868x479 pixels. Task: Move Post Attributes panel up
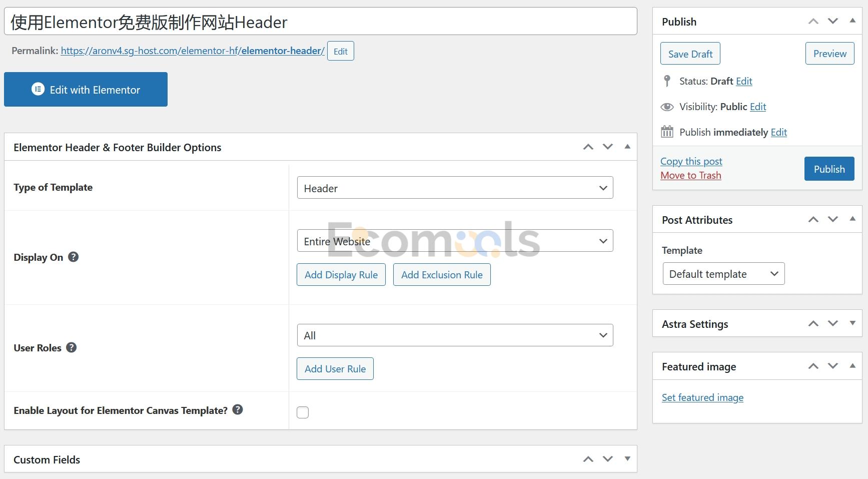813,219
